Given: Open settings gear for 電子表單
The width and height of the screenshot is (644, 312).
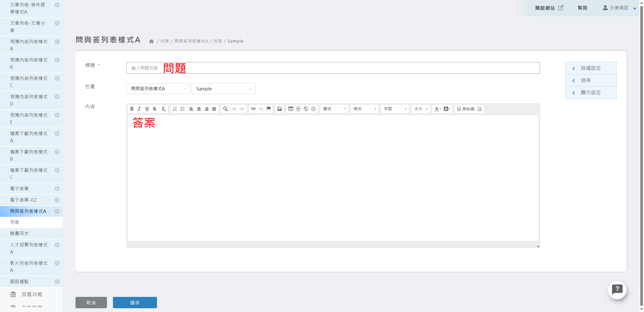Looking at the screenshot, I should [x=57, y=189].
